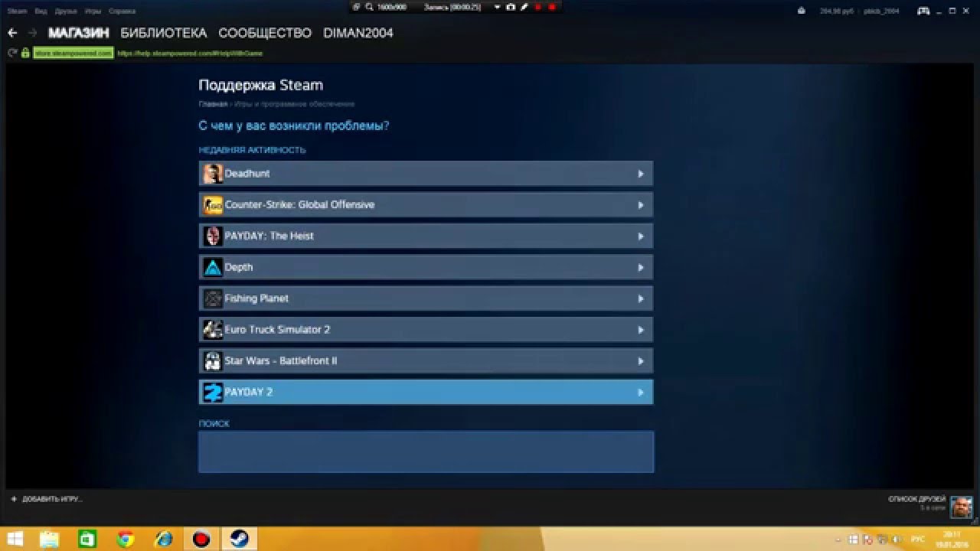Expand the Depth row arrow
Viewport: 980px width, 551px height.
[x=641, y=268]
